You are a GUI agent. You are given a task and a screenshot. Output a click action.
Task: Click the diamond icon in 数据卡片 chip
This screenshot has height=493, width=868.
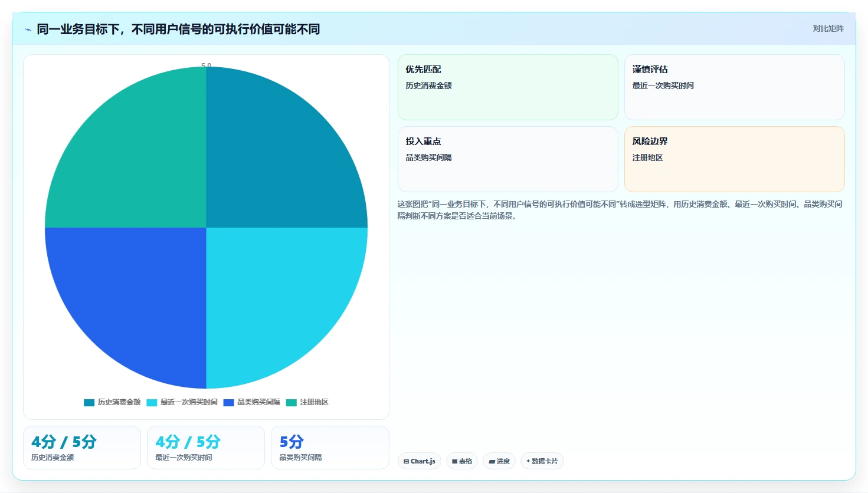coord(528,461)
